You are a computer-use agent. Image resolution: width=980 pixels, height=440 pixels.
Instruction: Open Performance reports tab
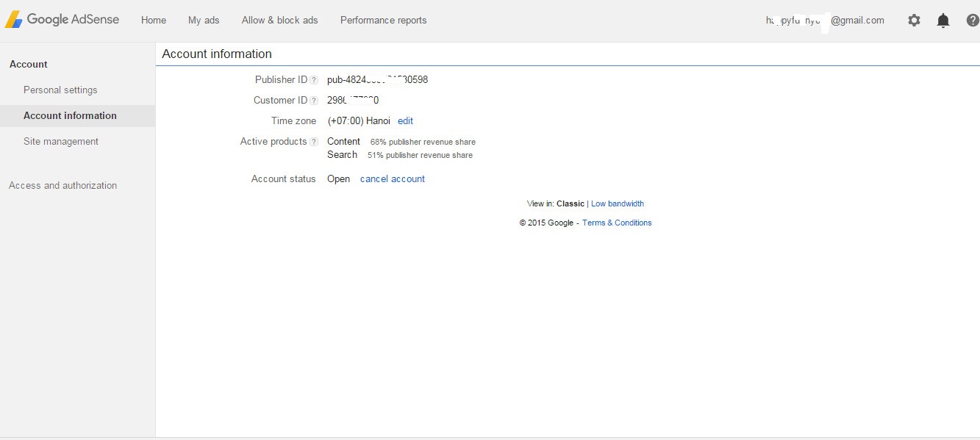pyautogui.click(x=383, y=20)
